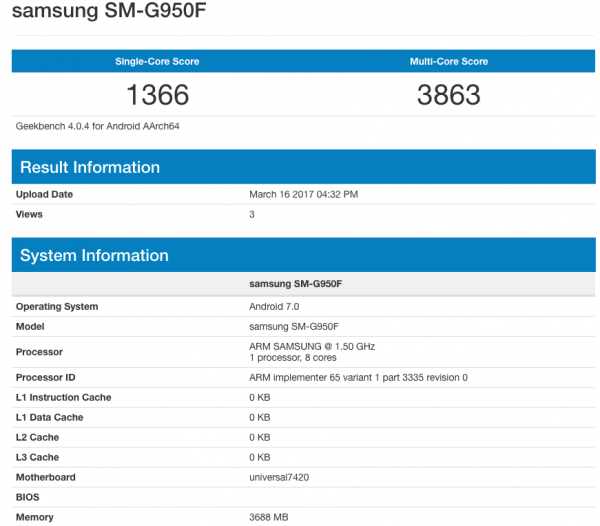Screen dimensions: 600x526
Task: Select 'samsung SM-G950F' in the Model row
Action: coord(294,326)
